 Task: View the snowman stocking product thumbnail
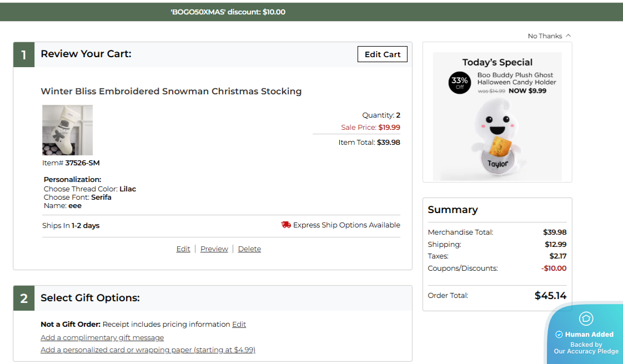[67, 130]
